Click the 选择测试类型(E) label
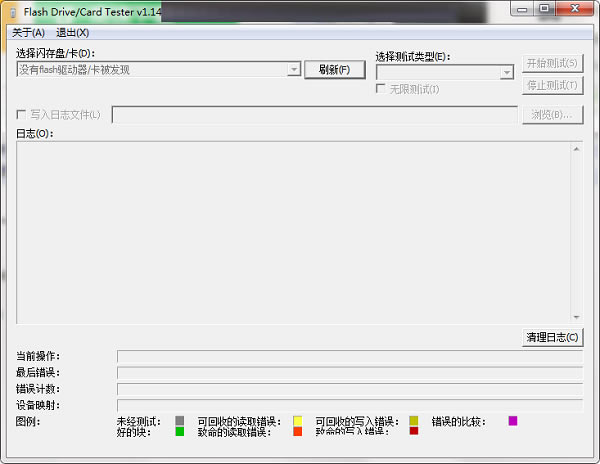The width and height of the screenshot is (600, 464). coord(413,57)
